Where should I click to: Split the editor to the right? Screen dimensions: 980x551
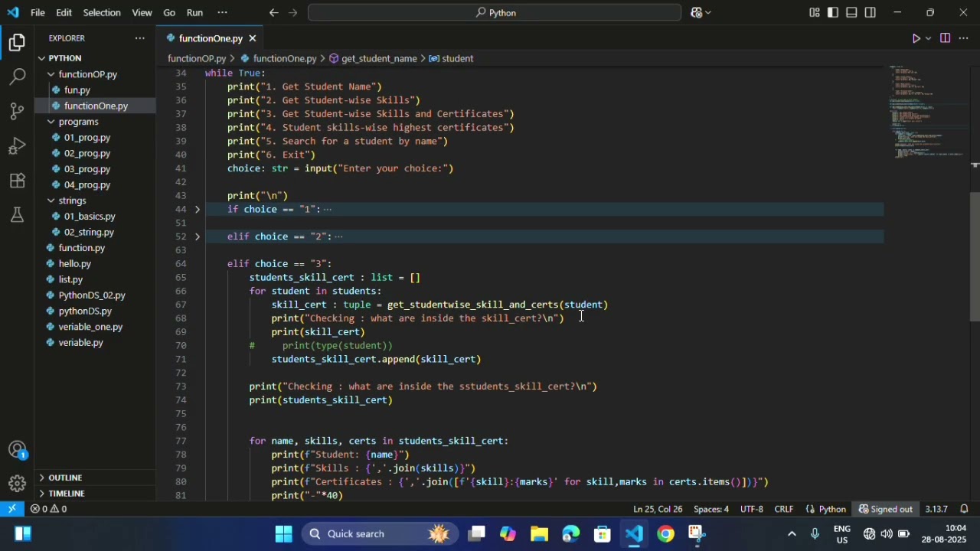pos(945,38)
